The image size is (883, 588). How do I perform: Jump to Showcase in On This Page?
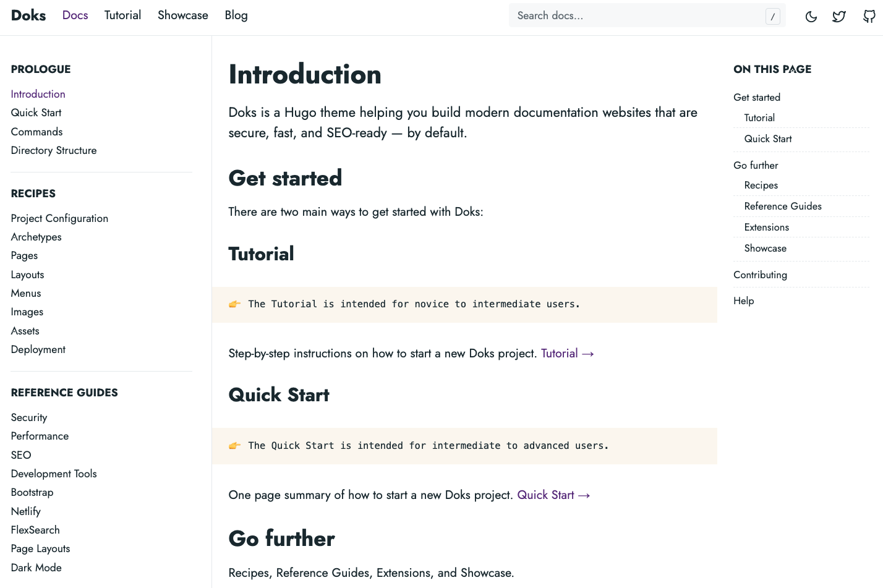(x=766, y=248)
